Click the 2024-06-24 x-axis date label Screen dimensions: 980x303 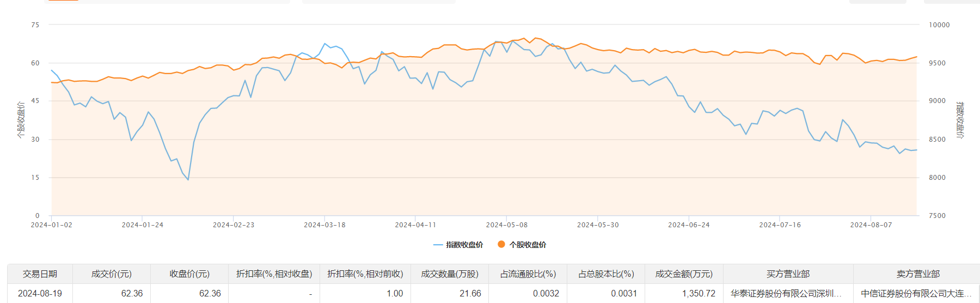pos(689,225)
